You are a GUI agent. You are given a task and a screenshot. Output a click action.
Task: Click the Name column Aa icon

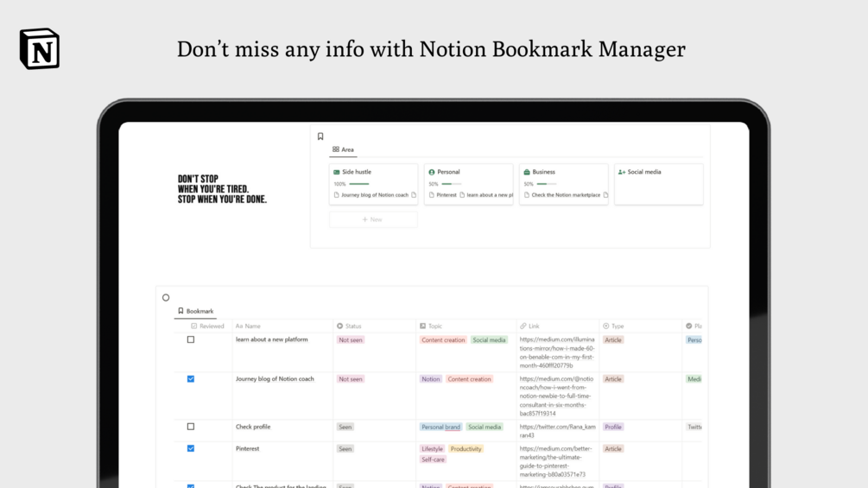pyautogui.click(x=239, y=326)
